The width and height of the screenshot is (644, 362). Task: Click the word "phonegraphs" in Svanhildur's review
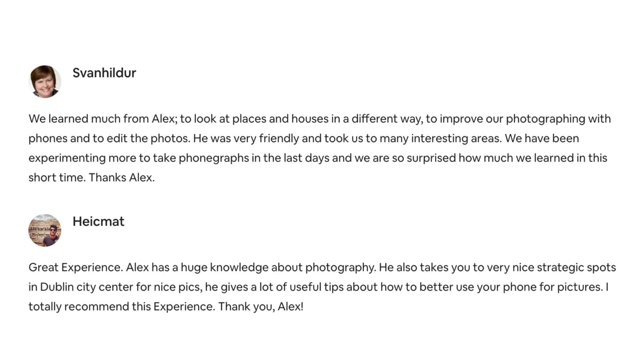click(214, 158)
